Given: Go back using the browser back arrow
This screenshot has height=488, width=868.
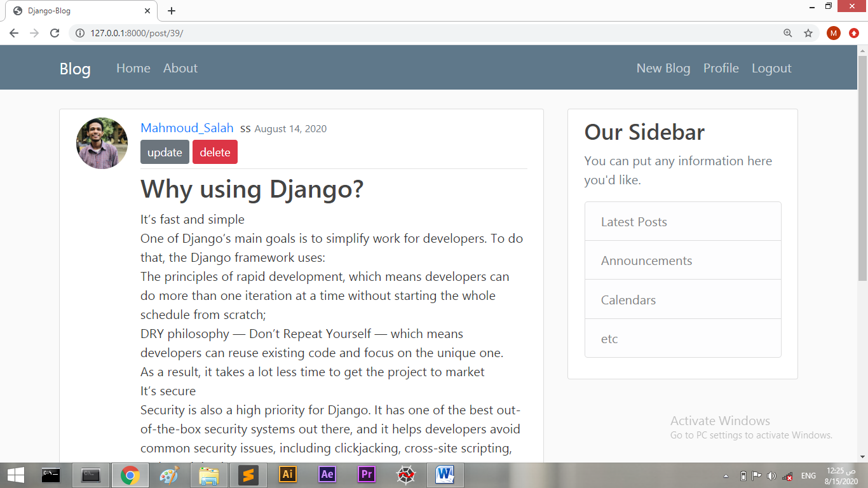Looking at the screenshot, I should [x=14, y=33].
